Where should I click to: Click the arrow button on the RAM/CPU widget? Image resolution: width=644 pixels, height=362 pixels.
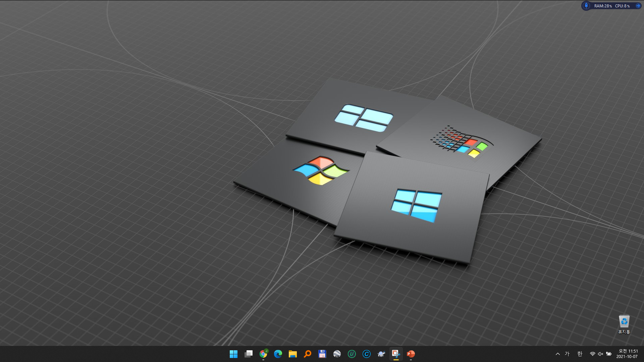coord(638,6)
